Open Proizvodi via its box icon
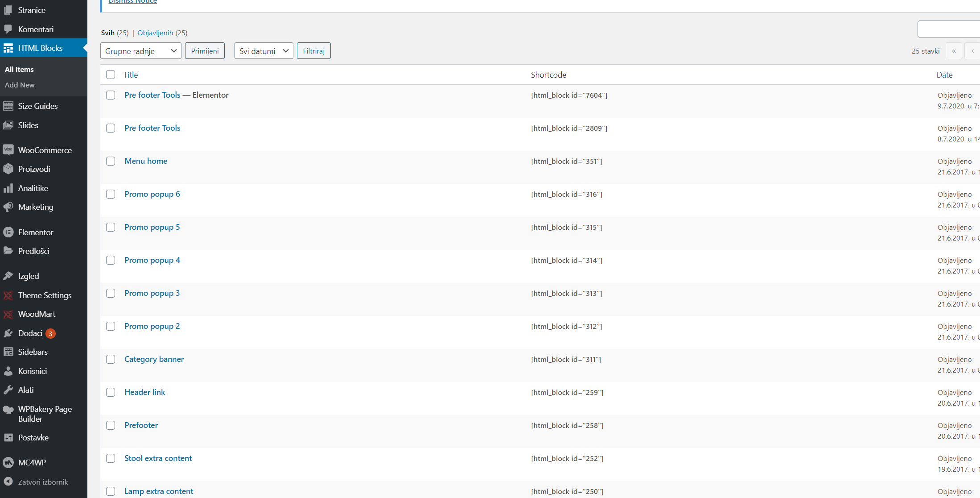Viewport: 980px width, 498px height. click(x=8, y=169)
